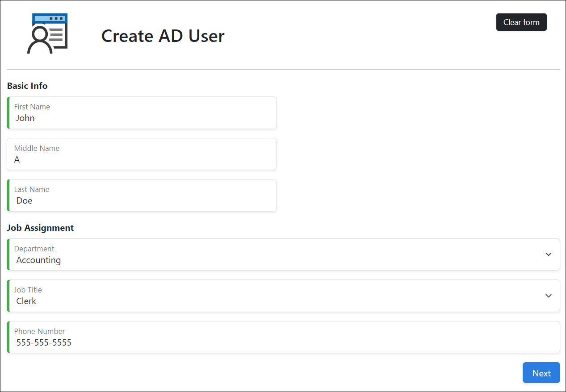Click the Accounting value in Department

pos(38,260)
